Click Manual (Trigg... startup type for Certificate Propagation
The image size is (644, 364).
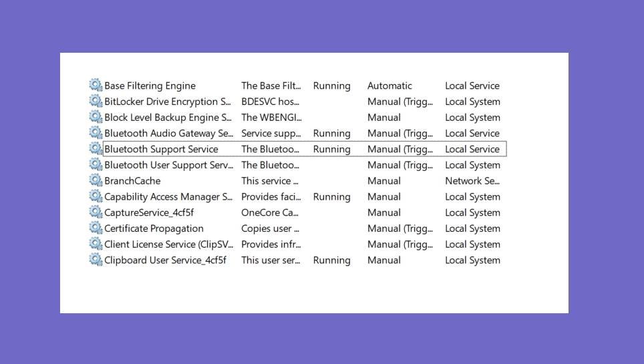pyautogui.click(x=400, y=228)
